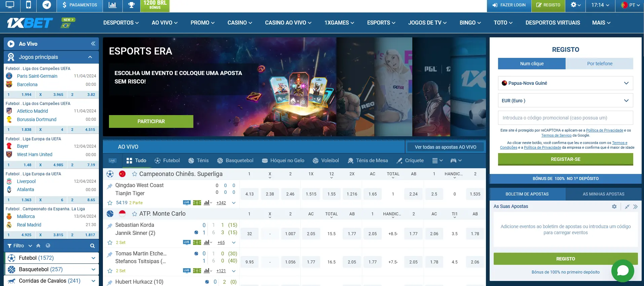
Task: Go to the 1XBET home logo
Action: click(30, 23)
